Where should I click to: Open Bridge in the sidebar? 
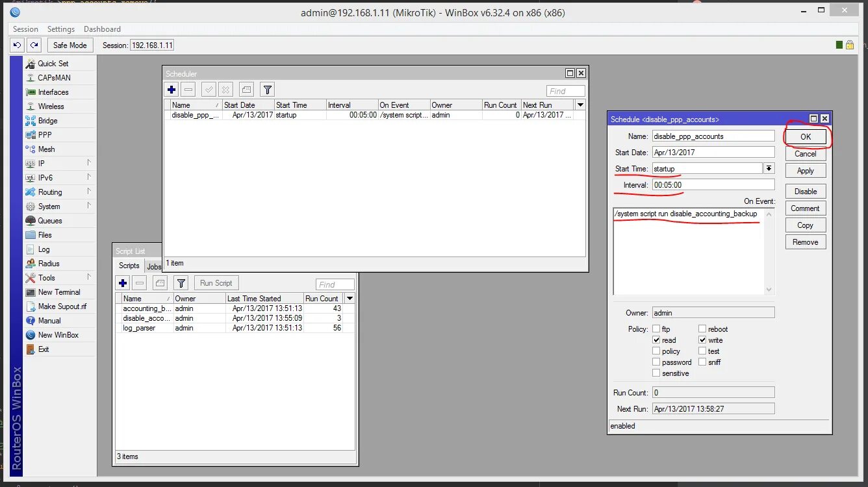[x=47, y=121]
